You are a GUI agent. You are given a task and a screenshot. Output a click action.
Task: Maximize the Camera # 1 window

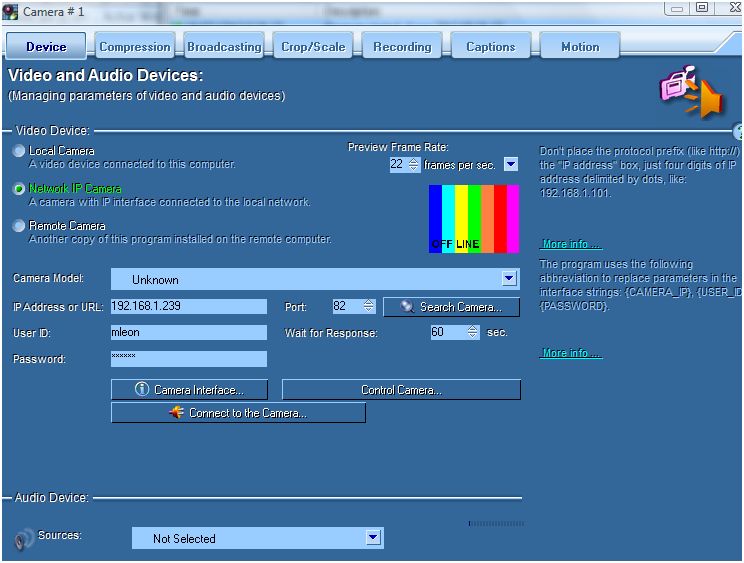(x=702, y=8)
